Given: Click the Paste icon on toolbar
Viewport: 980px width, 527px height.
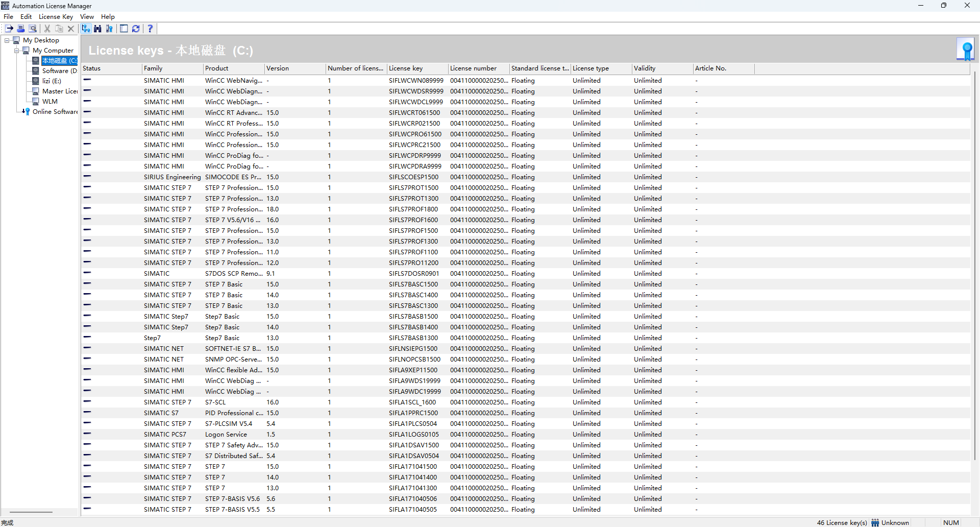Looking at the screenshot, I should click(x=59, y=29).
